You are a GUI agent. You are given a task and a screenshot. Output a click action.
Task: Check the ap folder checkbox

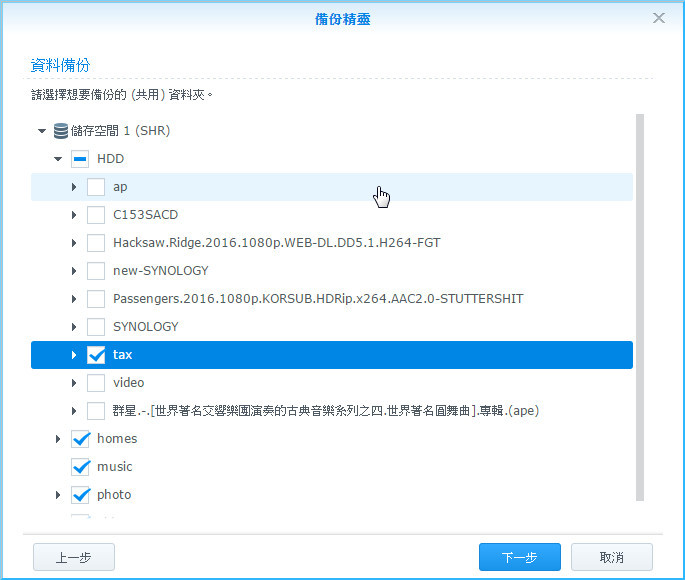[96, 187]
